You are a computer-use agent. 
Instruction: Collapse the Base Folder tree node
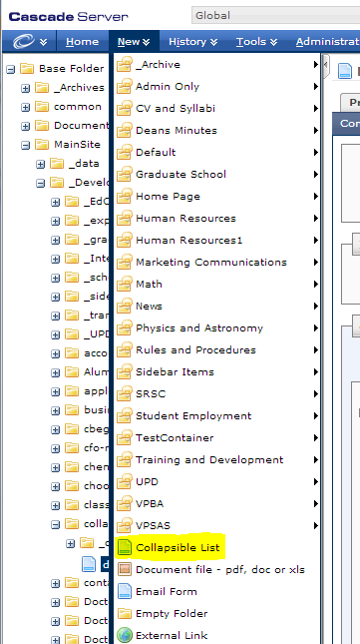coord(11,69)
